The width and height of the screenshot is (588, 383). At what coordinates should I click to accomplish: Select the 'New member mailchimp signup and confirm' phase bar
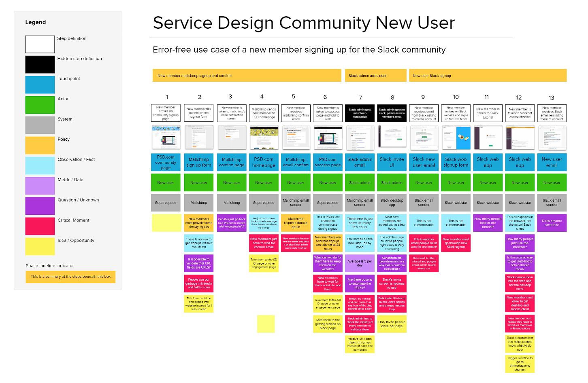(247, 76)
